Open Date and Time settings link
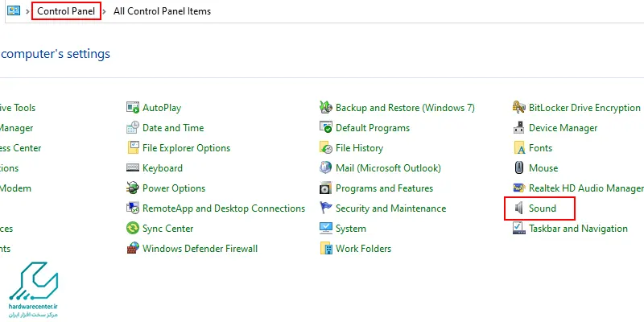Viewport: 644px width, 322px height. click(173, 128)
